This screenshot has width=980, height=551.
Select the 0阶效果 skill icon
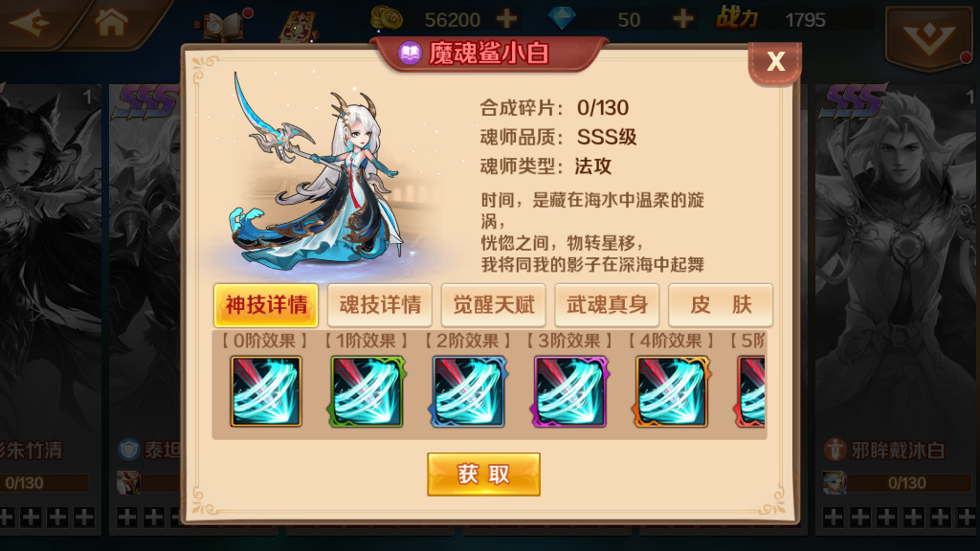click(266, 391)
